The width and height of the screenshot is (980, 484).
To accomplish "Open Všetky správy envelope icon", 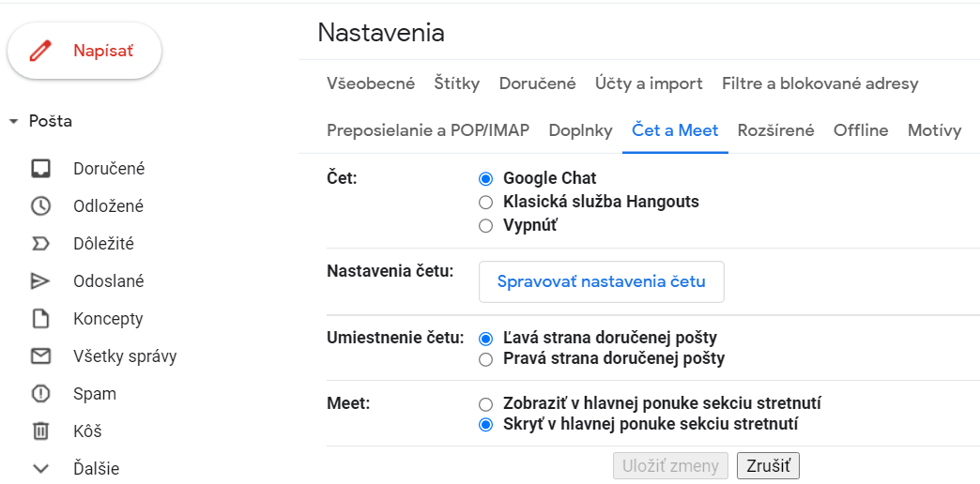I will coord(40,356).
